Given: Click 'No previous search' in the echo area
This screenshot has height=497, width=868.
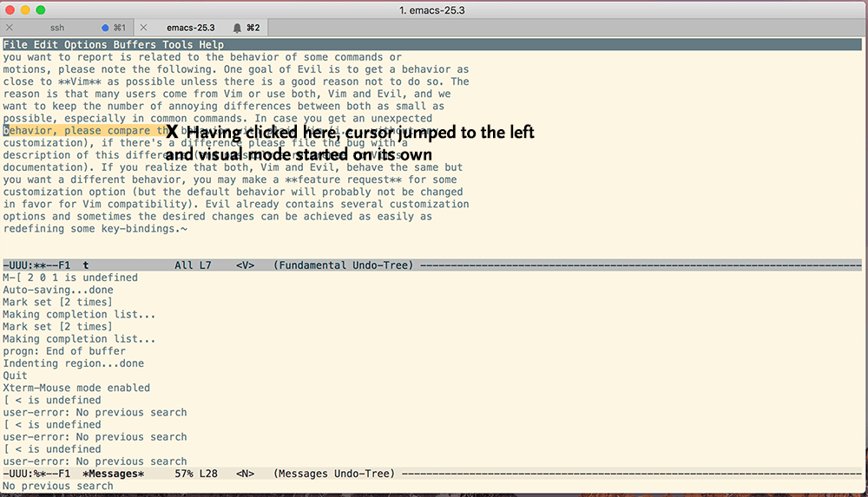Looking at the screenshot, I should [x=58, y=486].
